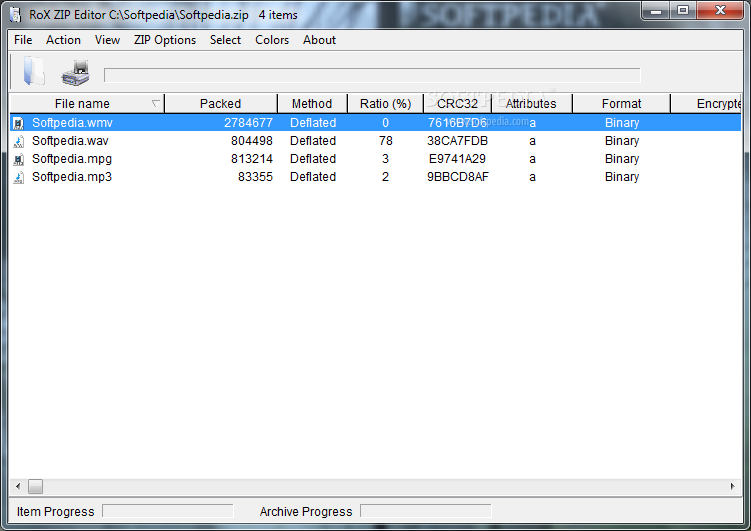This screenshot has width=751, height=531.
Task: Click the Softpedia.wmv file icon
Action: [x=19, y=123]
